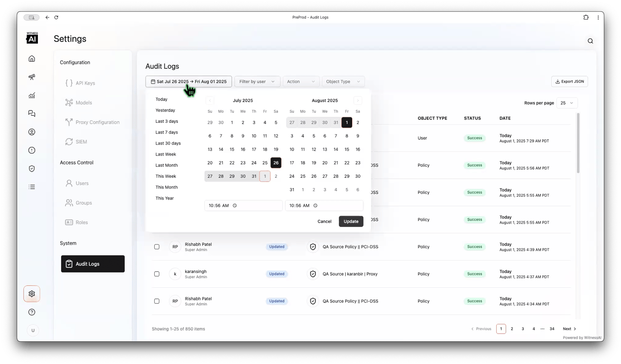Go to previous month in the calendar

(x=210, y=100)
